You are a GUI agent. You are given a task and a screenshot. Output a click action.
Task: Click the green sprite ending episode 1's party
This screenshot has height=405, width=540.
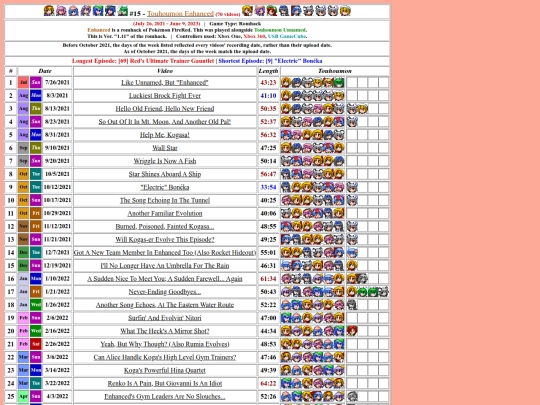pos(339,83)
